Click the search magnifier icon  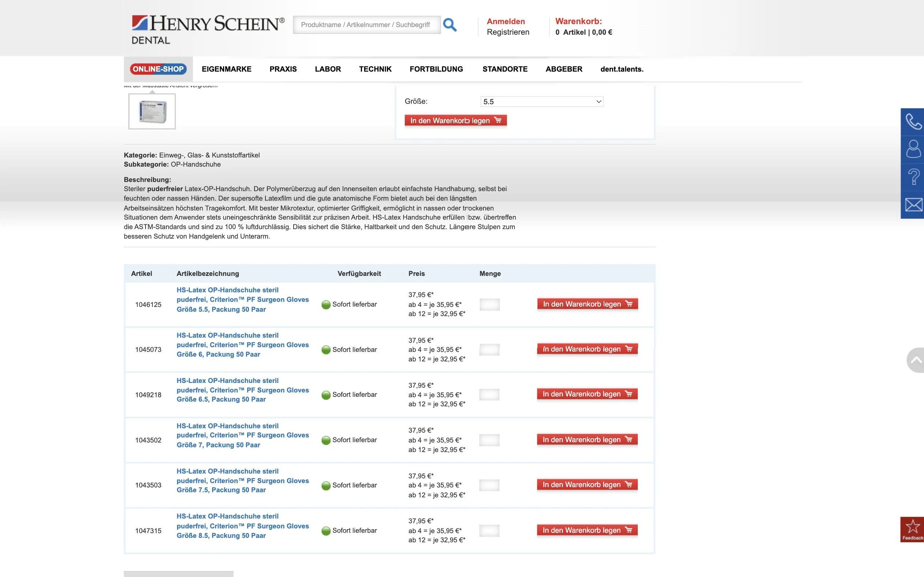coord(449,25)
